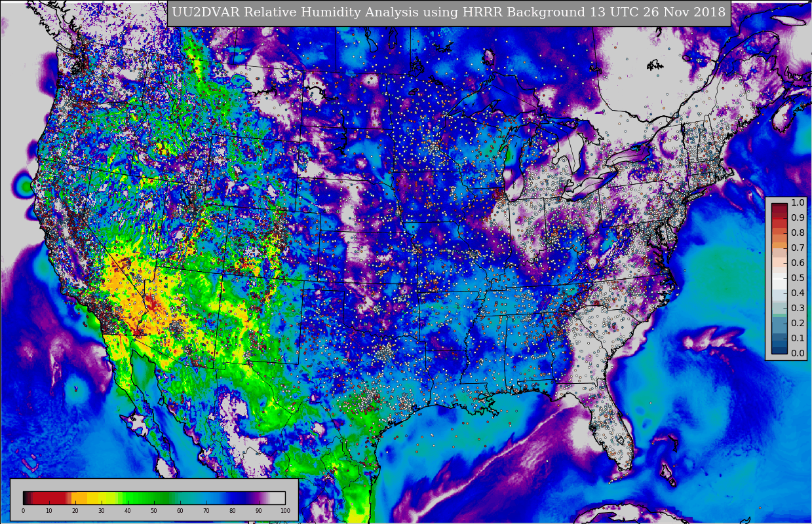Click the 0.8 label on right colorbar

coord(798,233)
